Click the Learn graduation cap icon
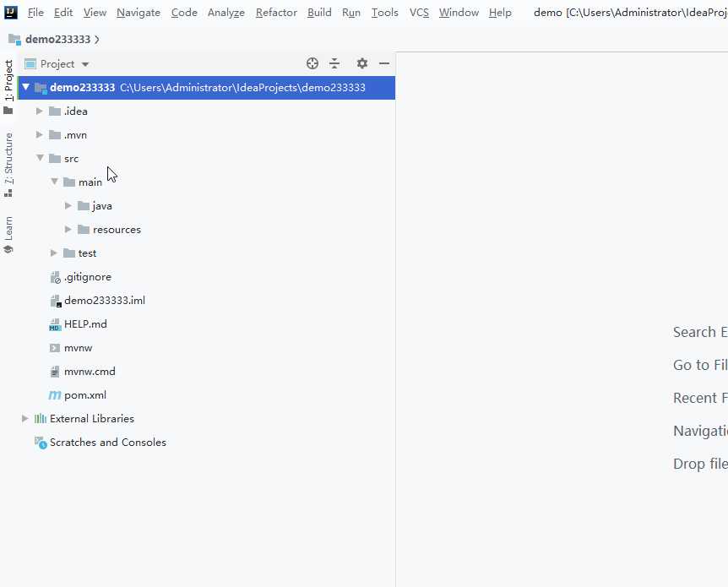728x587 pixels. pyautogui.click(x=8, y=250)
